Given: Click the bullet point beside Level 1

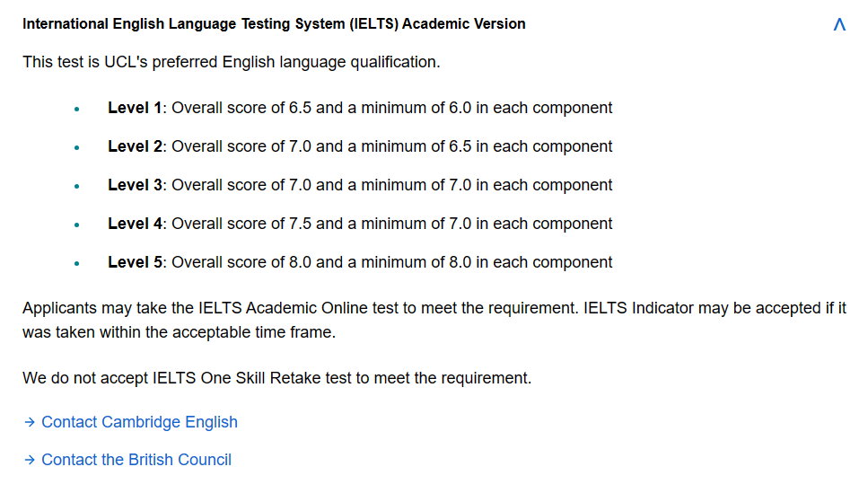Looking at the screenshot, I should [x=77, y=110].
